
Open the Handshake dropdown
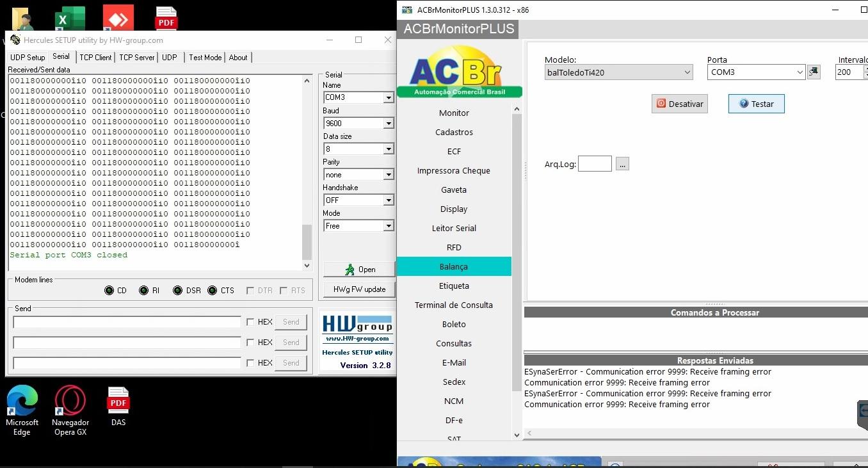click(388, 200)
